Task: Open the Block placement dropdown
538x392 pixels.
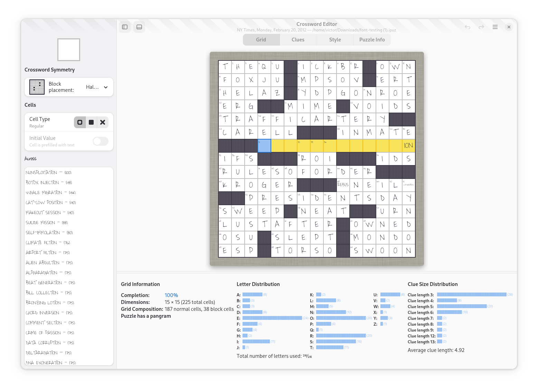Action: 69,87
